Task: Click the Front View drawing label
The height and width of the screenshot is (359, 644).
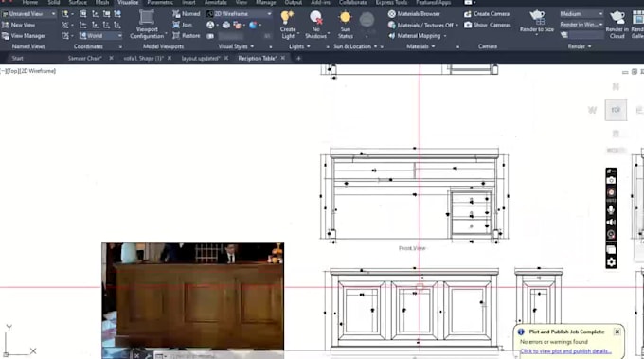Action: [x=412, y=248]
